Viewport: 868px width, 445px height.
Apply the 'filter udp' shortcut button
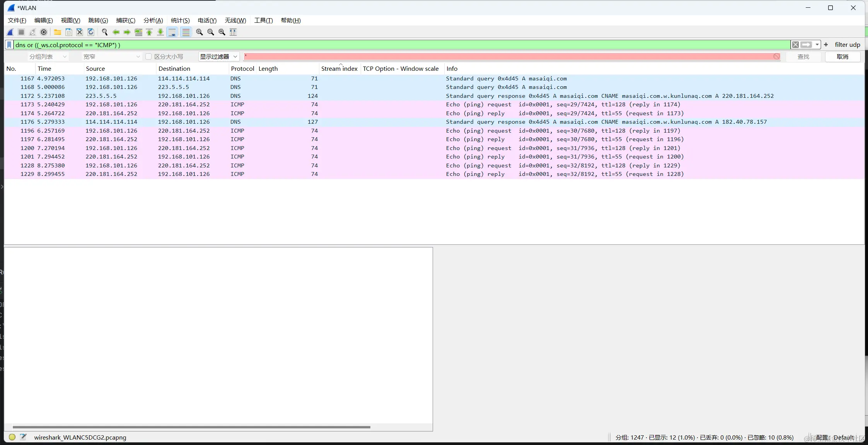click(847, 45)
